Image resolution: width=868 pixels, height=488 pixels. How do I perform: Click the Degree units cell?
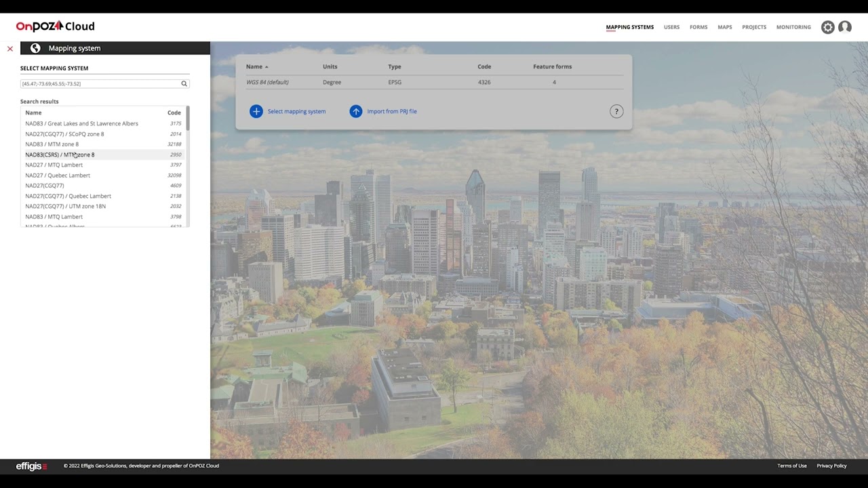pos(332,82)
